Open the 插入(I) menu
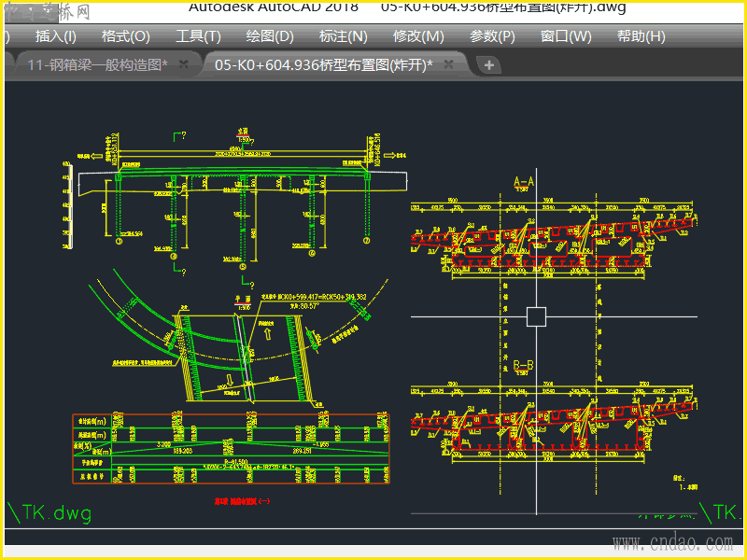The image size is (747, 560). click(x=55, y=36)
